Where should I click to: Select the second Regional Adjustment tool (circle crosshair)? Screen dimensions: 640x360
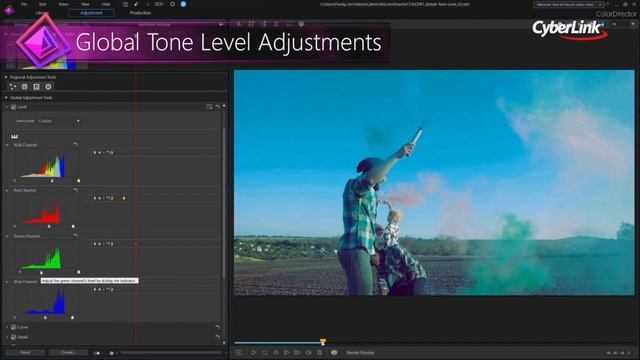click(x=24, y=87)
